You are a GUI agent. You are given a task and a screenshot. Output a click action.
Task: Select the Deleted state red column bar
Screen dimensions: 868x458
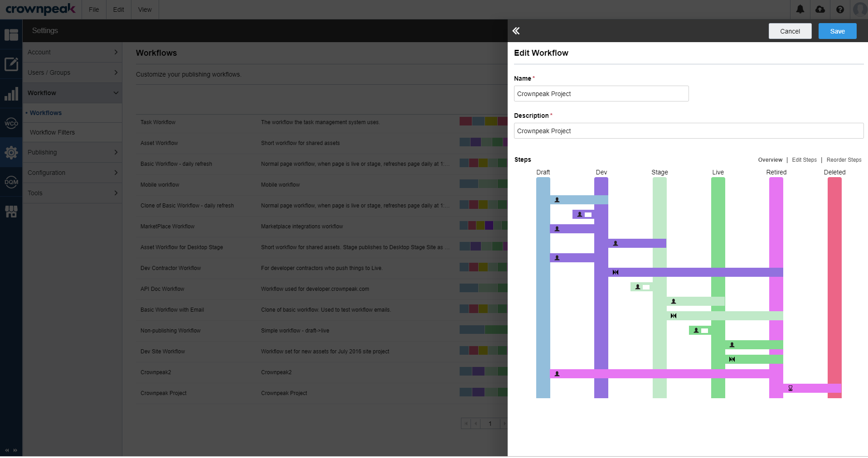[x=834, y=288]
